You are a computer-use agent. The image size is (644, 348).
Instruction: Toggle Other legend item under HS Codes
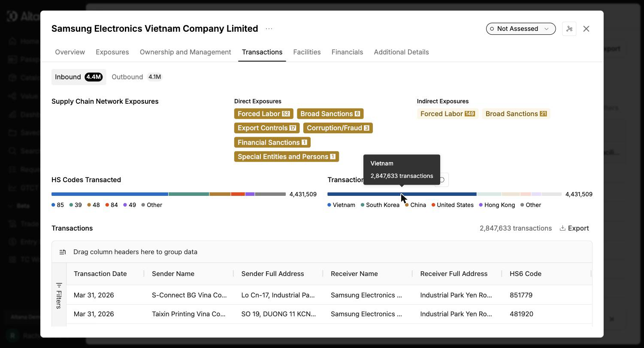tap(152, 205)
